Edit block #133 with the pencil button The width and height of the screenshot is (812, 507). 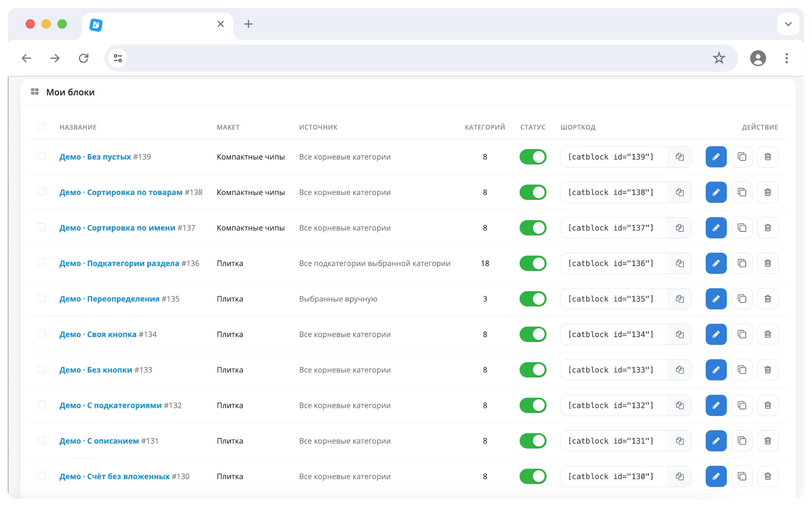click(716, 370)
